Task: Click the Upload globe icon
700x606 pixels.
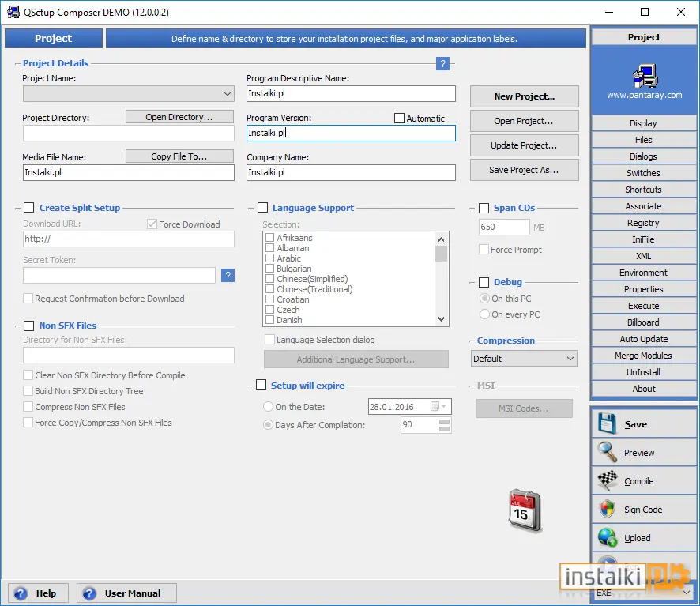Action: tap(608, 537)
